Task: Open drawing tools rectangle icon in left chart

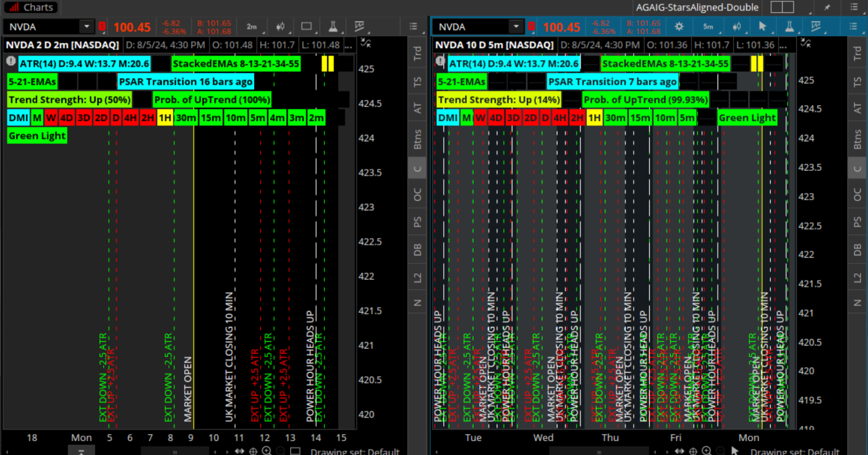Action: click(307, 26)
